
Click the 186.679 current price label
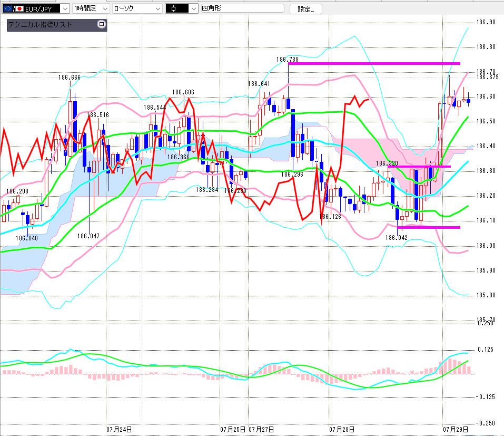pos(487,77)
